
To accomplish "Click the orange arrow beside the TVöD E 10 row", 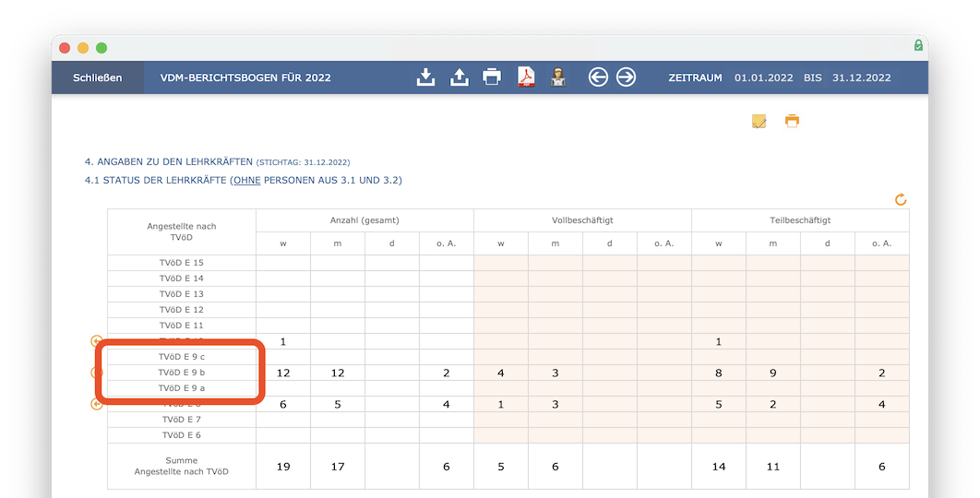I will click(x=96, y=341).
